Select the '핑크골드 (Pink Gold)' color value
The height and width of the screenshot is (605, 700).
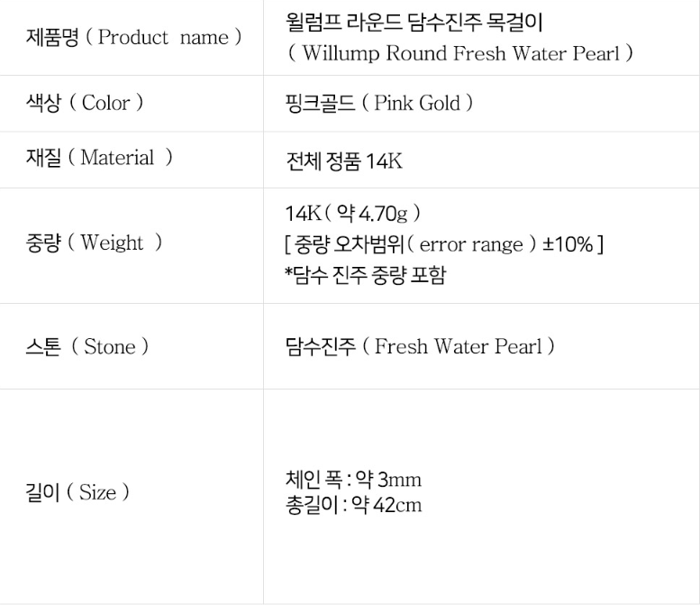(378, 103)
